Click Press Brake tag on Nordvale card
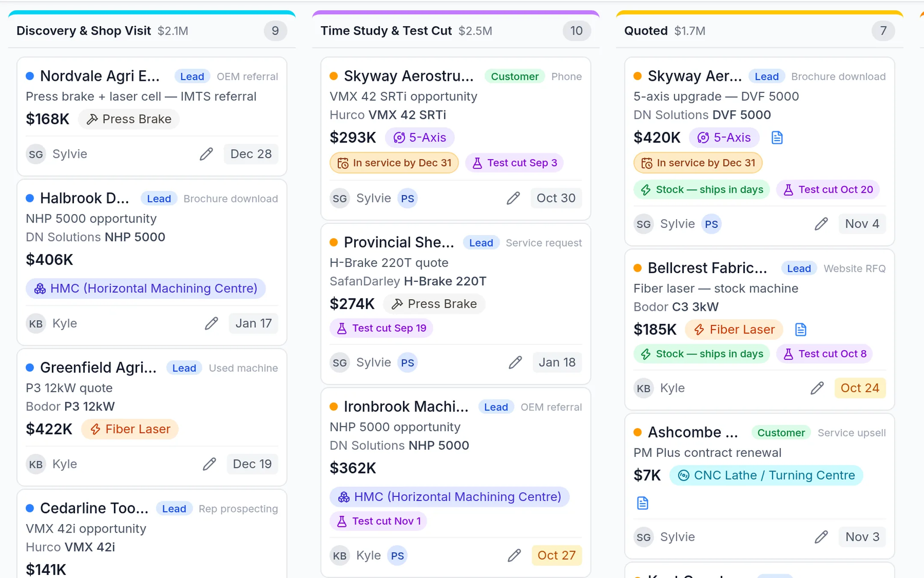 pyautogui.click(x=129, y=119)
